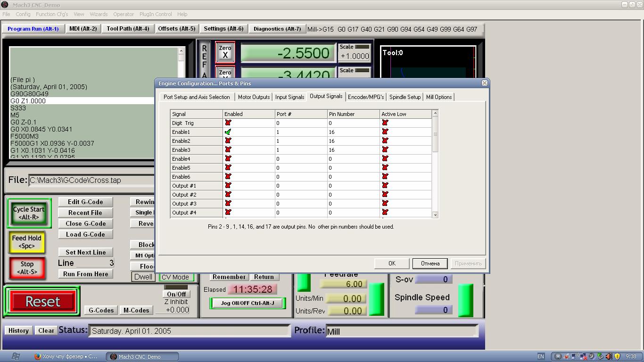Click the signal table scroll-down arrow
This screenshot has width=644, height=362.
(x=435, y=214)
